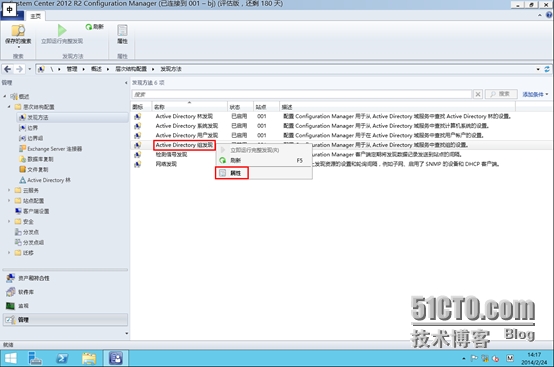Click 层次结构配置 in the breadcrumb path
Screen dimensions: 554x367
[131, 69]
